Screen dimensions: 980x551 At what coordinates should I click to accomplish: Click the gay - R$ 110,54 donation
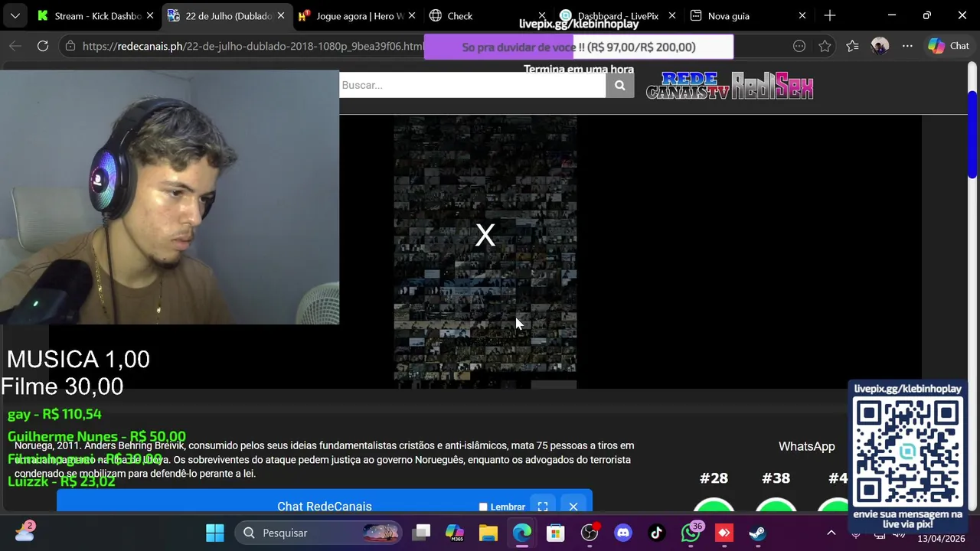tap(54, 414)
